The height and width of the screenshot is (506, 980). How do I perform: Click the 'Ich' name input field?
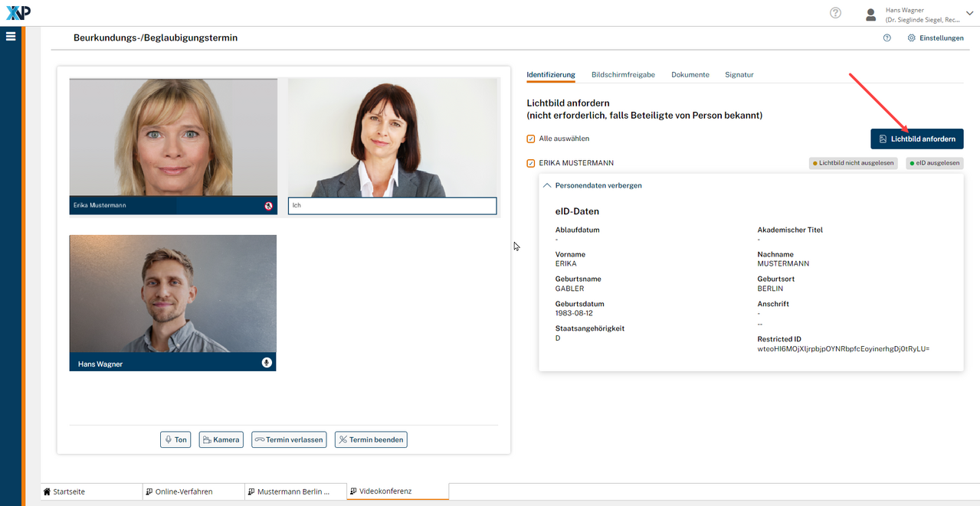(392, 206)
